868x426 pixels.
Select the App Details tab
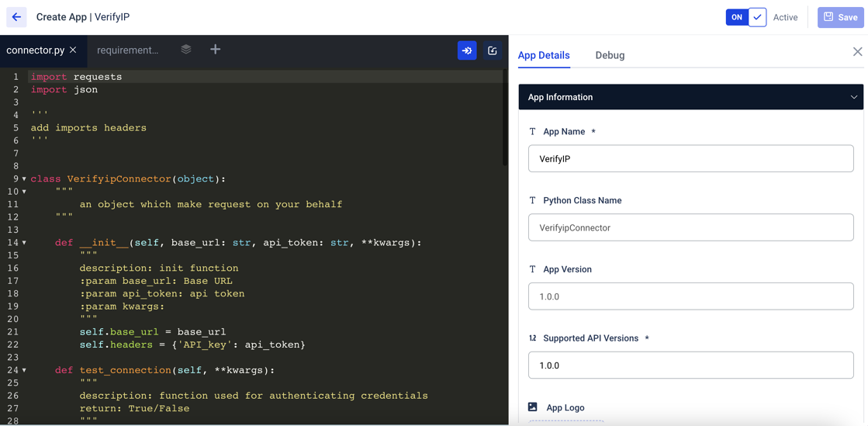coord(544,55)
